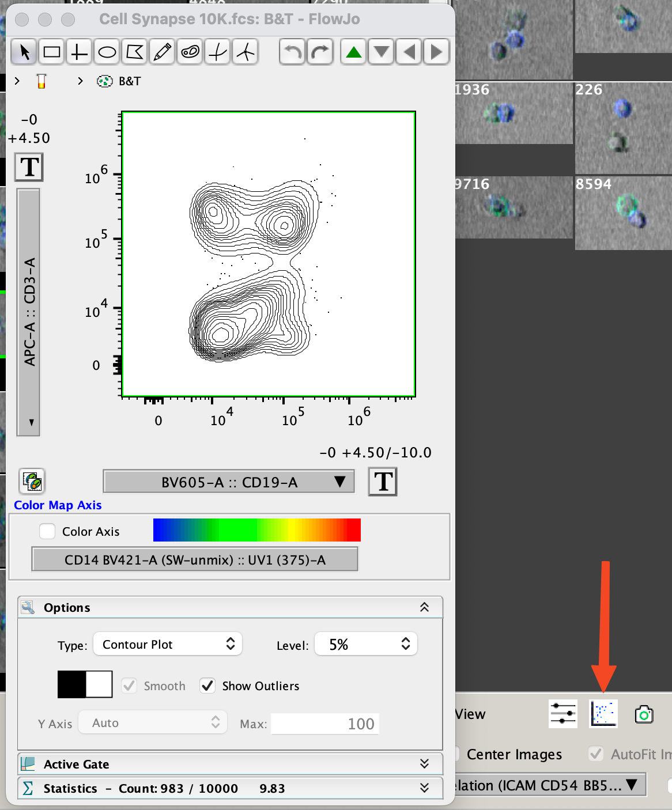Select the quadrant gate tool
Screen dimensions: 672x810
click(x=79, y=52)
